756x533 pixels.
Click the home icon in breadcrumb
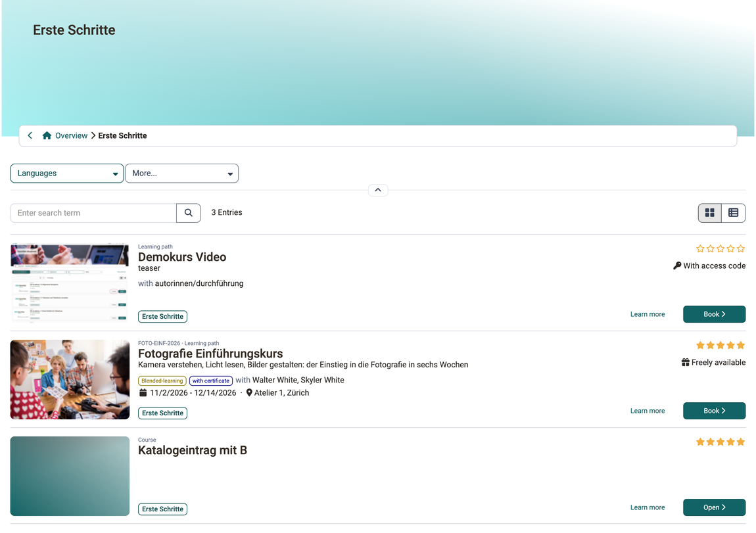point(47,135)
